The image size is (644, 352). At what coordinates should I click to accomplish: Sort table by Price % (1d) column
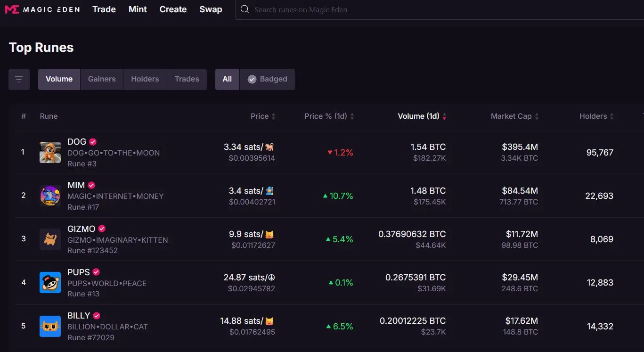click(x=329, y=116)
